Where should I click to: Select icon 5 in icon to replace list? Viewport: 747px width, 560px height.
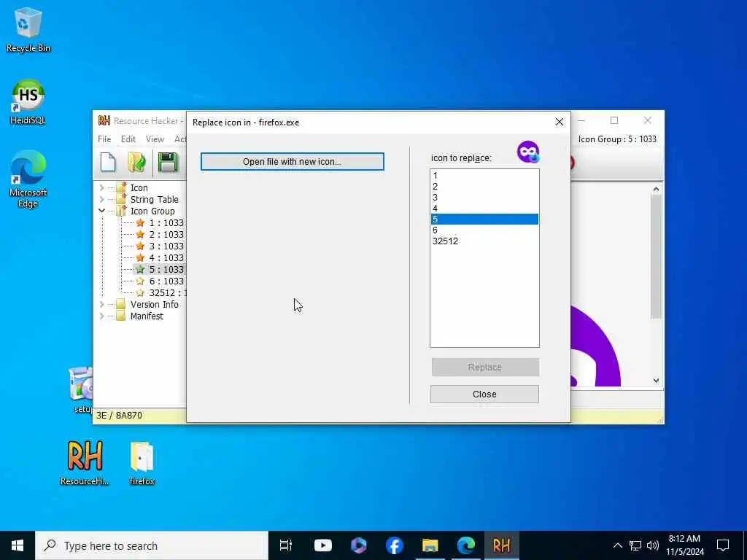[484, 219]
